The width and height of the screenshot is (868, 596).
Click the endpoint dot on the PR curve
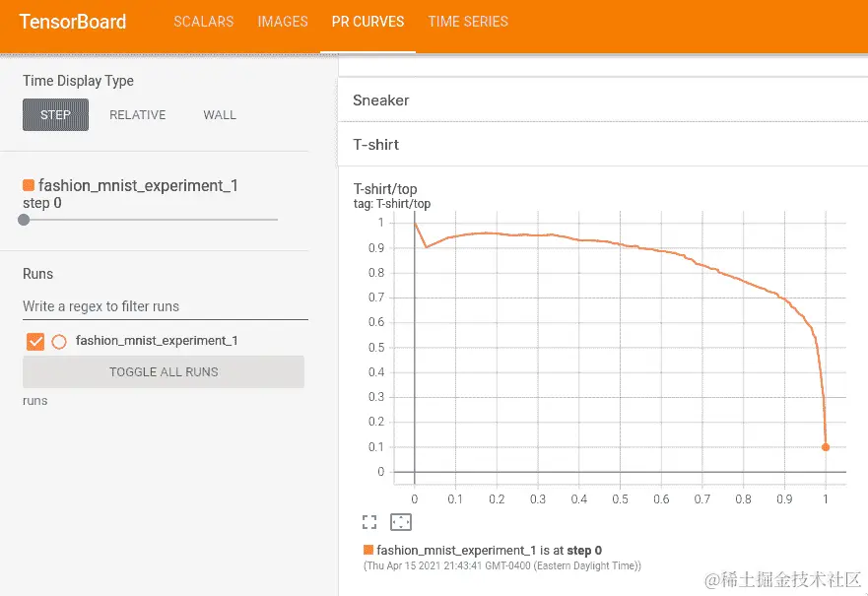(x=827, y=446)
